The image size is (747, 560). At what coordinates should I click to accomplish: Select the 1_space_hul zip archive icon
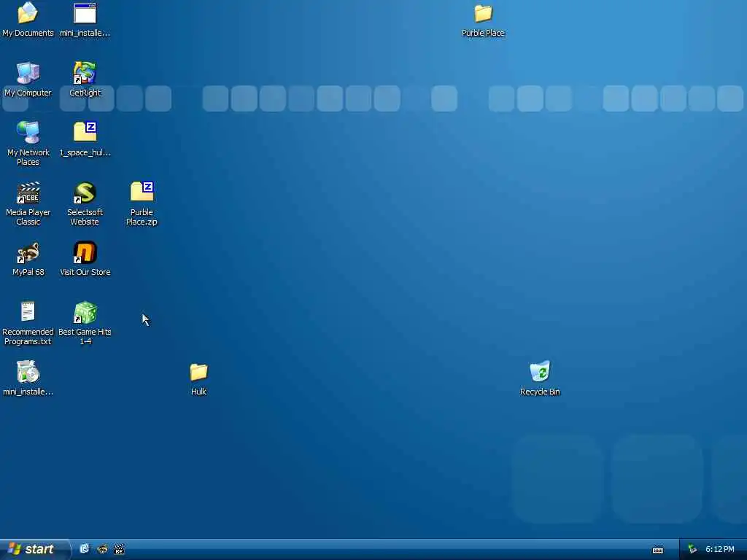[85, 133]
